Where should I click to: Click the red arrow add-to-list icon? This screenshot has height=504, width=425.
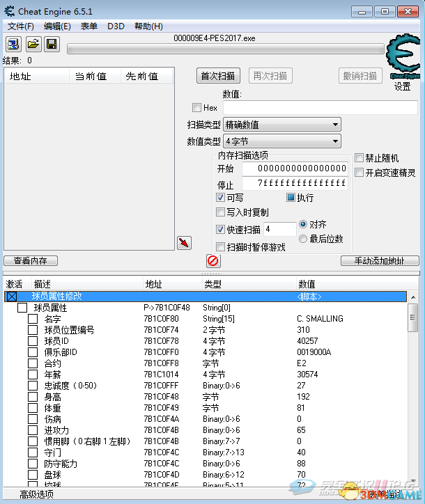click(185, 243)
